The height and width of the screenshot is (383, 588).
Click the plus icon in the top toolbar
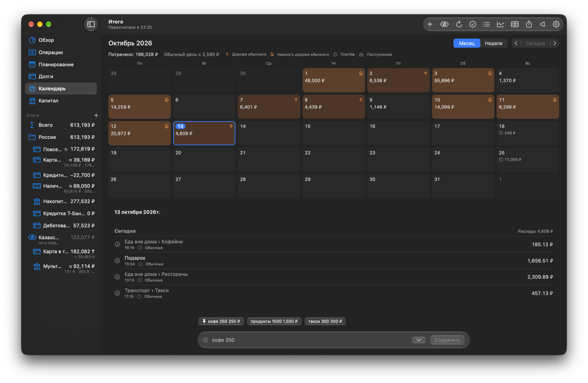tap(430, 24)
